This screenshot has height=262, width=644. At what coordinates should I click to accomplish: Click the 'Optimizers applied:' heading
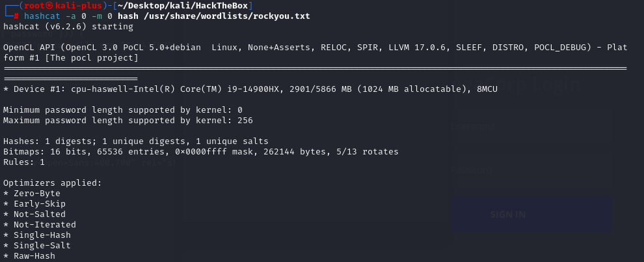click(52, 183)
